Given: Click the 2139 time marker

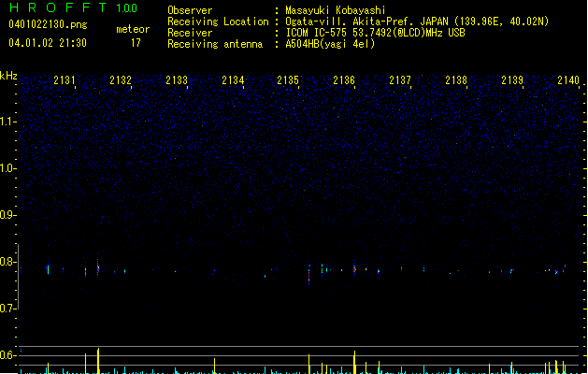Looking at the screenshot, I should tap(512, 80).
